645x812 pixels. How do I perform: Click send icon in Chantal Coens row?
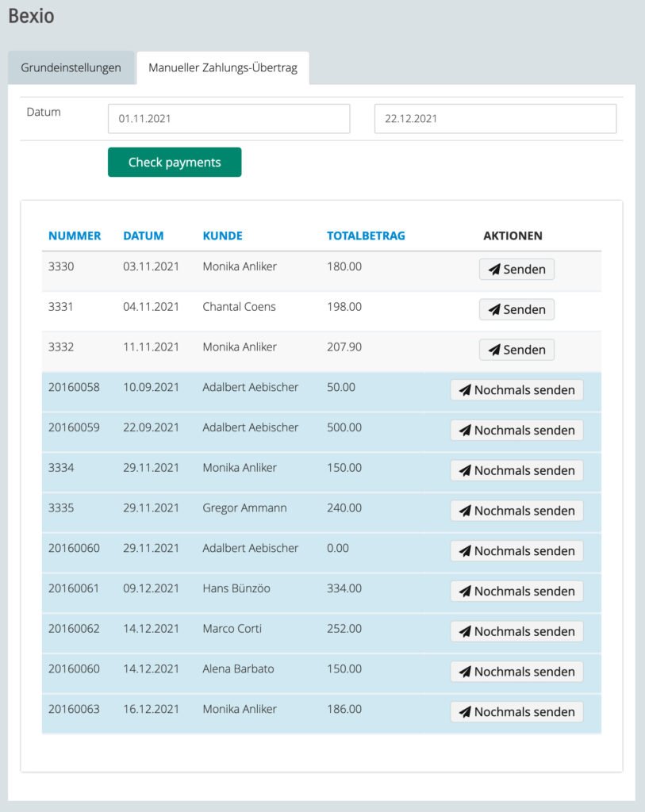494,310
